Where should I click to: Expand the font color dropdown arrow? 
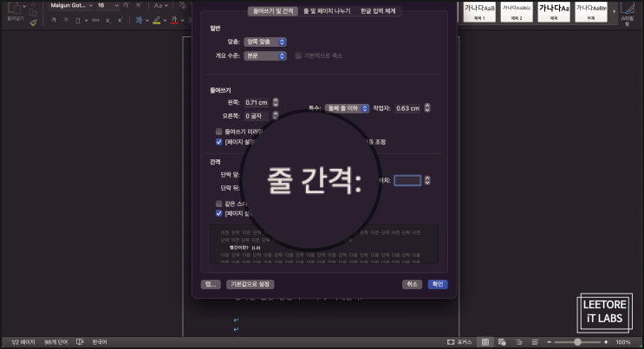182,20
